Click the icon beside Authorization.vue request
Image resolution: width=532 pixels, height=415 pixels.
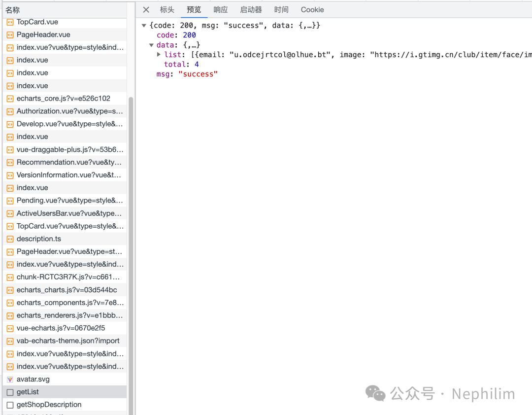point(10,112)
